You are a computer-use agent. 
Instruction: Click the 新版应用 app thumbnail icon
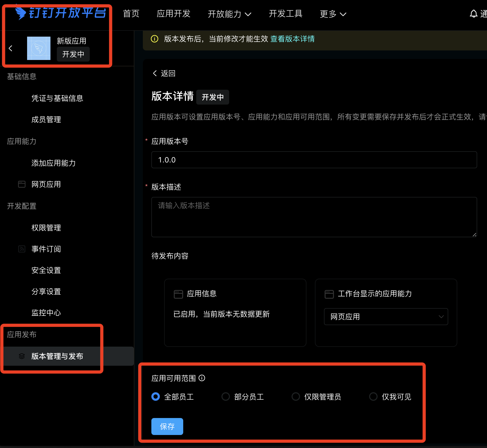(x=39, y=48)
